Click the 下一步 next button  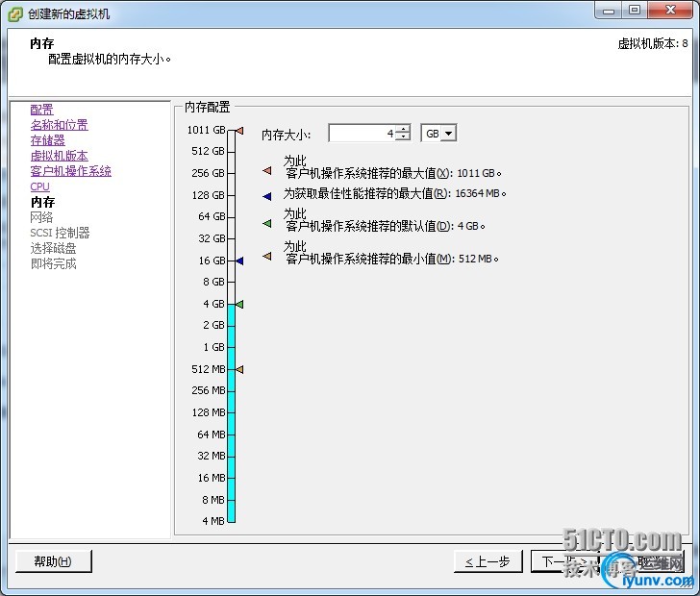click(564, 561)
